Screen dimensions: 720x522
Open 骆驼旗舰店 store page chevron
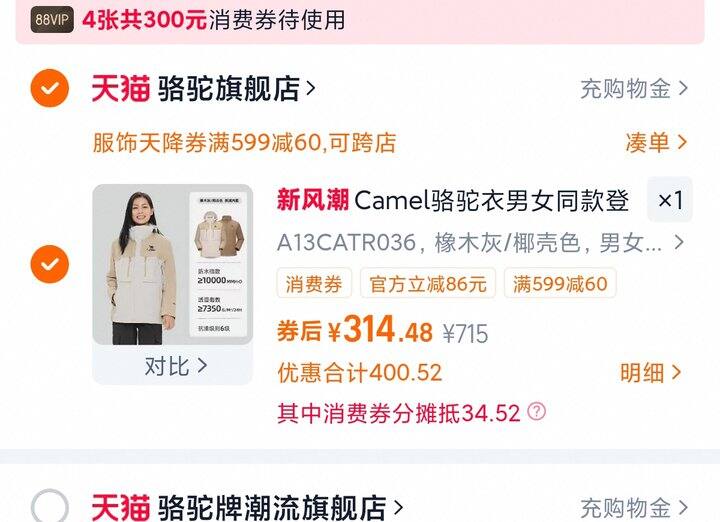click(x=310, y=88)
